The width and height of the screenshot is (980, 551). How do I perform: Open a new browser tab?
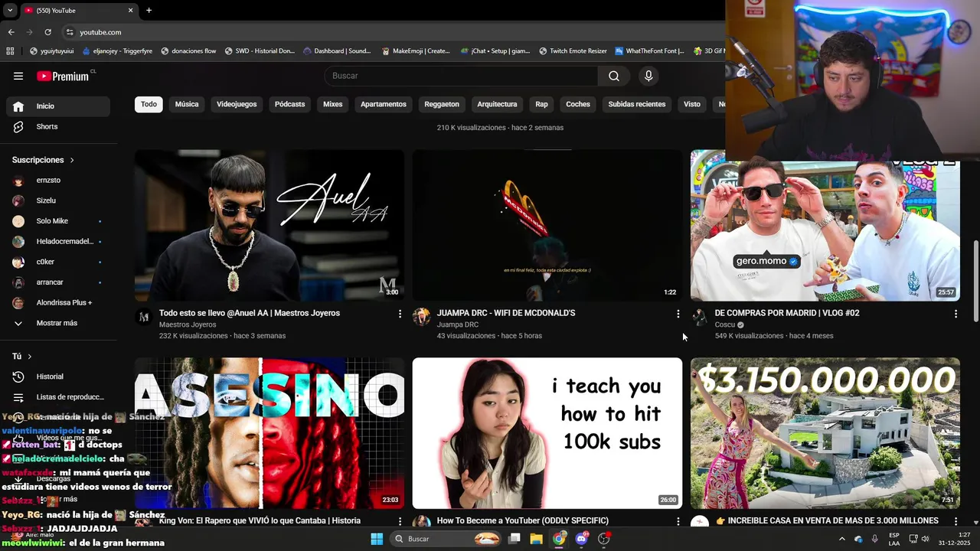click(x=149, y=10)
